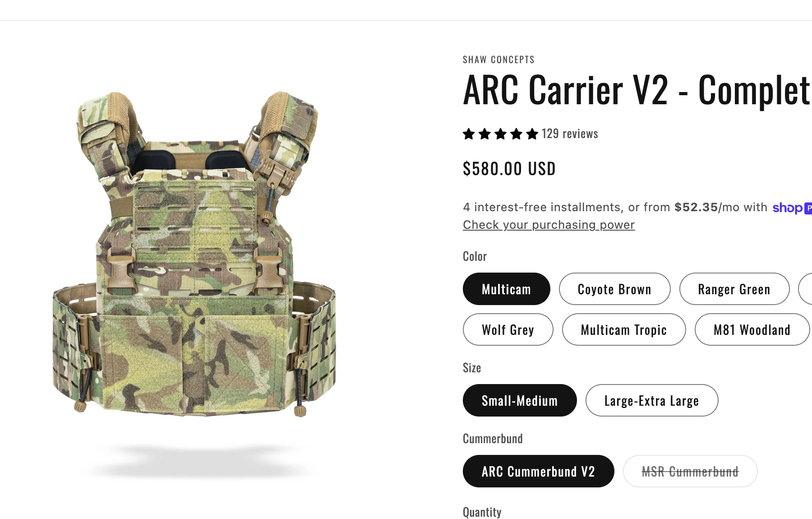This screenshot has width=812, height=519.
Task: Select ARC Cummerbund V2 option
Action: coord(538,471)
